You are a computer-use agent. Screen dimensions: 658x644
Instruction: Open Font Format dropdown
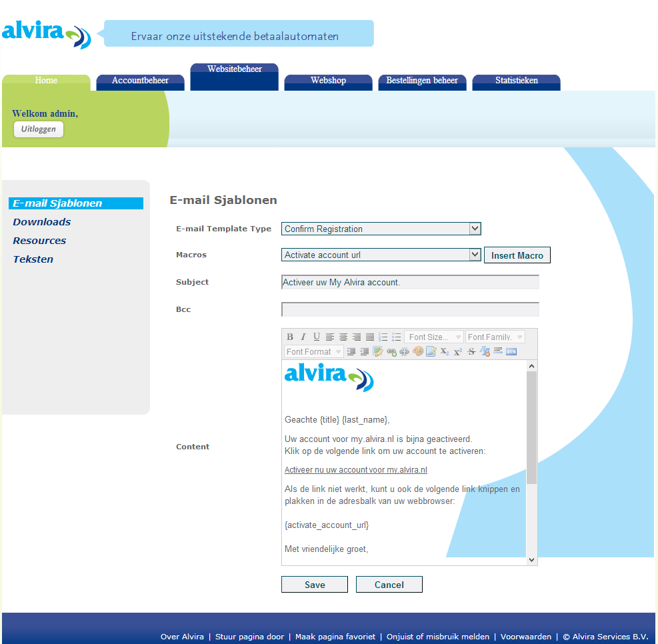click(313, 351)
